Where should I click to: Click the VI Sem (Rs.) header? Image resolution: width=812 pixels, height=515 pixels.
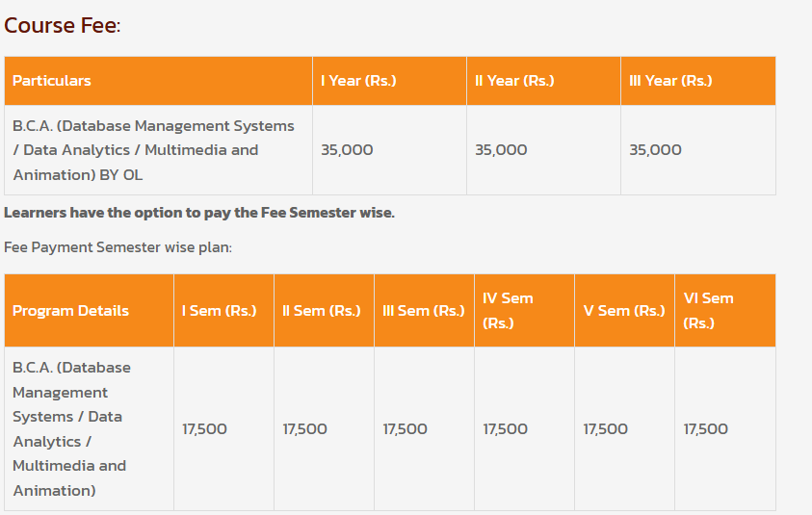pyautogui.click(x=708, y=311)
